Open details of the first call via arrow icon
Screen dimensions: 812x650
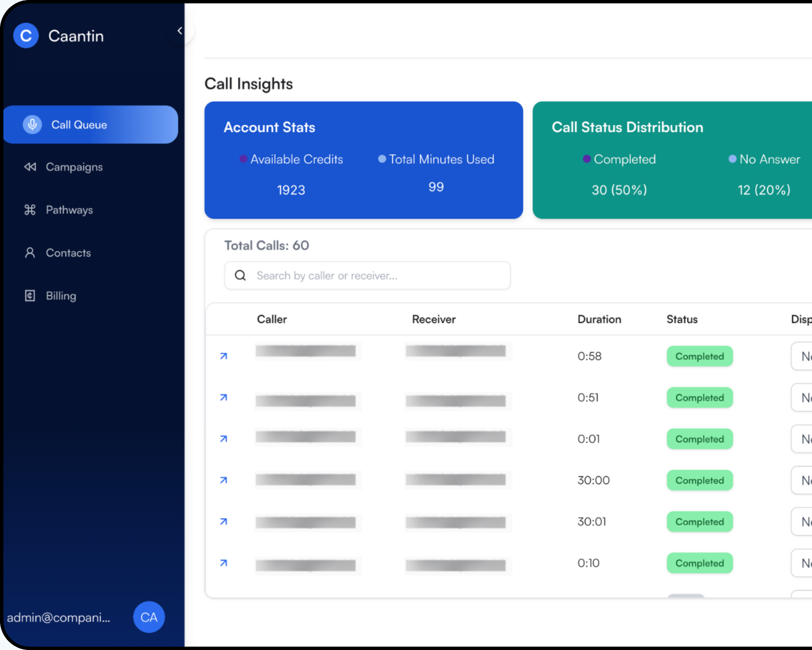point(223,355)
